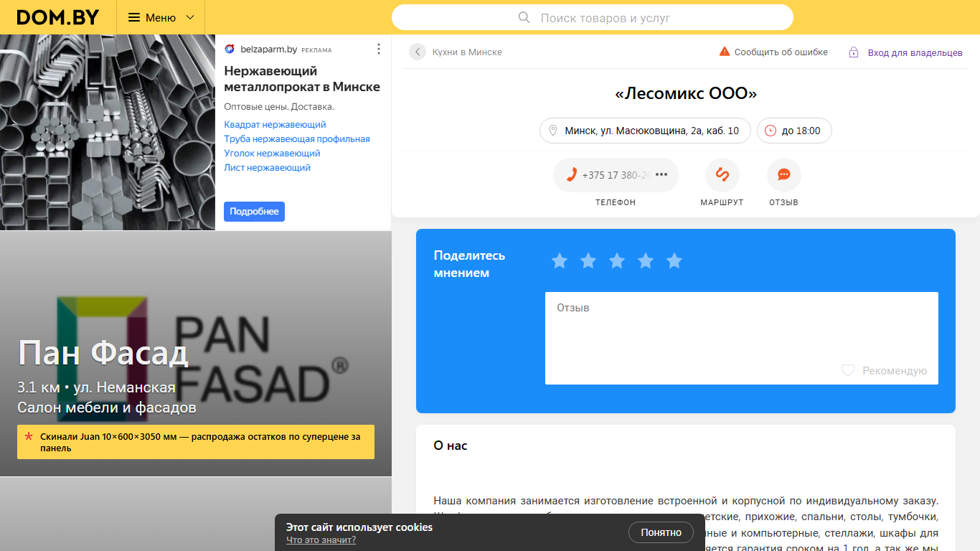This screenshot has width=980, height=551.
Task: Expand the Меню dropdown chevron
Action: pos(190,17)
